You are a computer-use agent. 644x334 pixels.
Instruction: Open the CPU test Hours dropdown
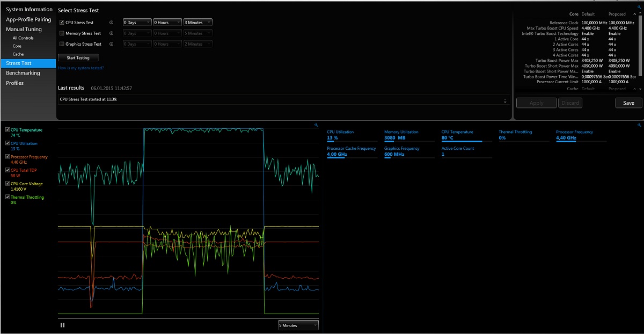pyautogui.click(x=167, y=23)
